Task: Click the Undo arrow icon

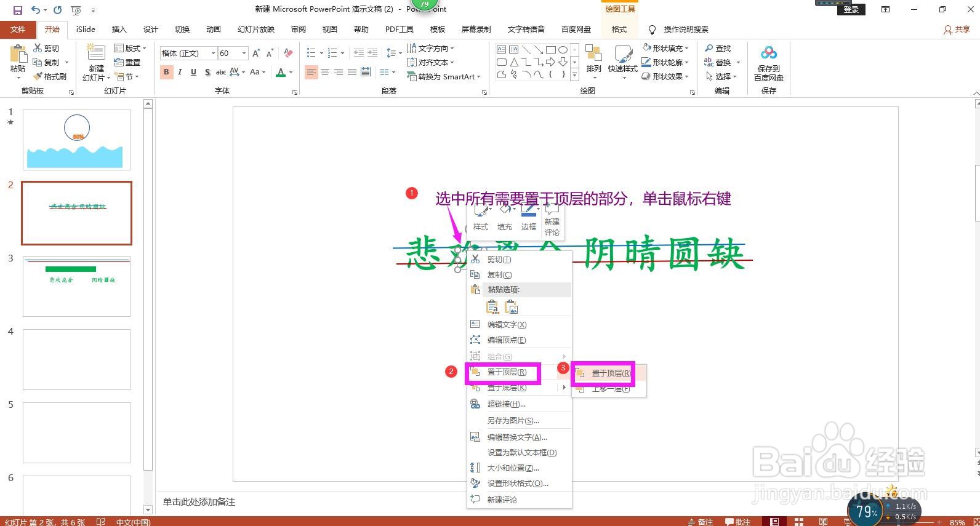Action: tap(36, 10)
